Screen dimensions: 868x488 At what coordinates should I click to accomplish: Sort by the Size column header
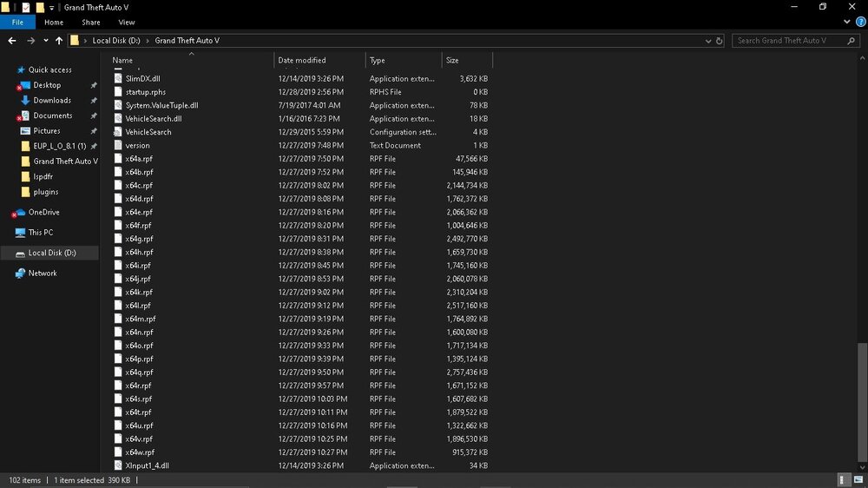click(452, 61)
